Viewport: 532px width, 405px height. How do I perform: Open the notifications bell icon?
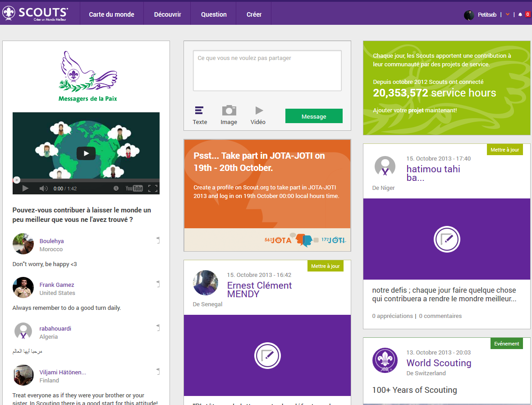520,14
